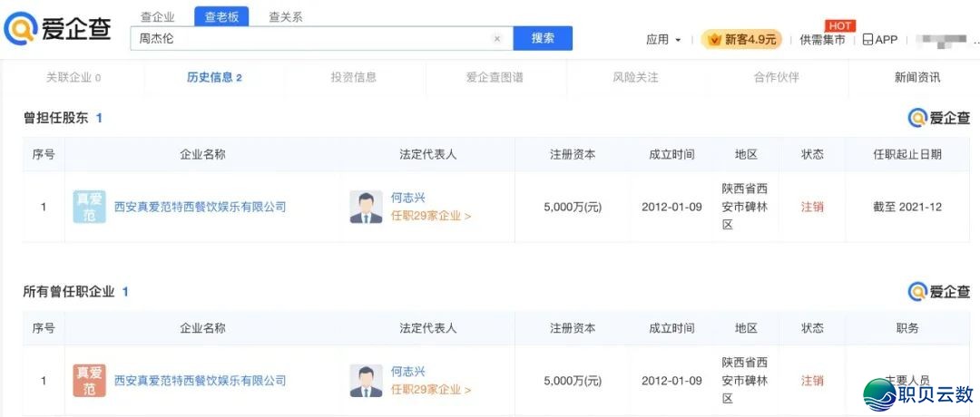Click 何志兴 avatar in the 所有曾任职企业 table

point(367,381)
